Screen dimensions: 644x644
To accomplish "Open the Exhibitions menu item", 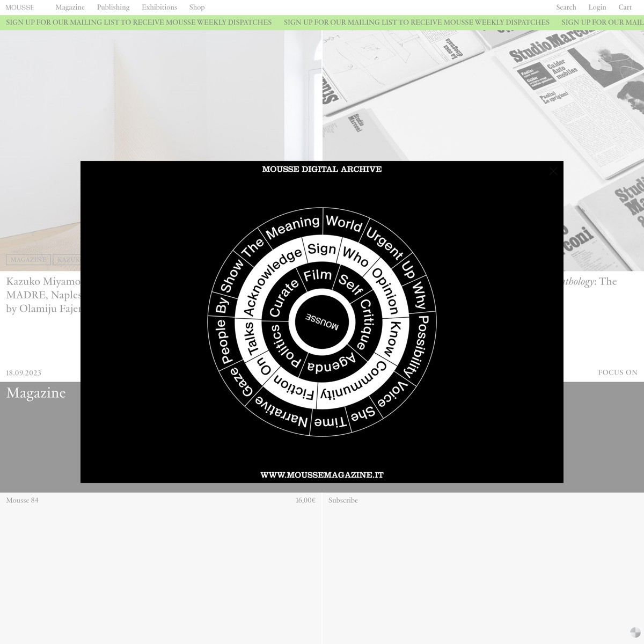I will 159,7.
